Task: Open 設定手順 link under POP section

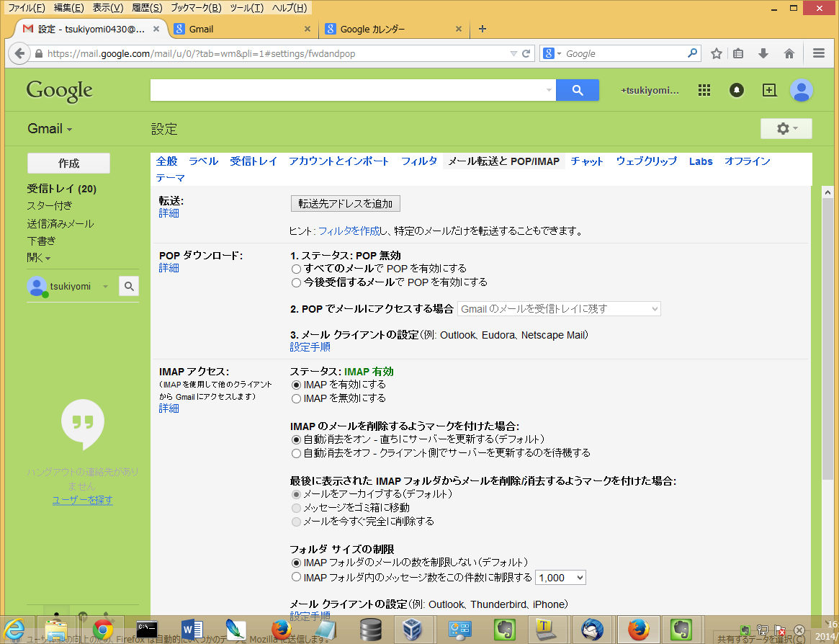Action: pyautogui.click(x=310, y=347)
